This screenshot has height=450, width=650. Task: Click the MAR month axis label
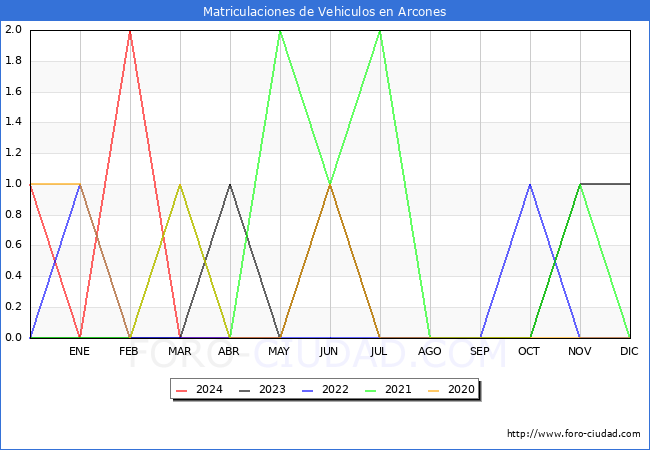[x=179, y=351]
